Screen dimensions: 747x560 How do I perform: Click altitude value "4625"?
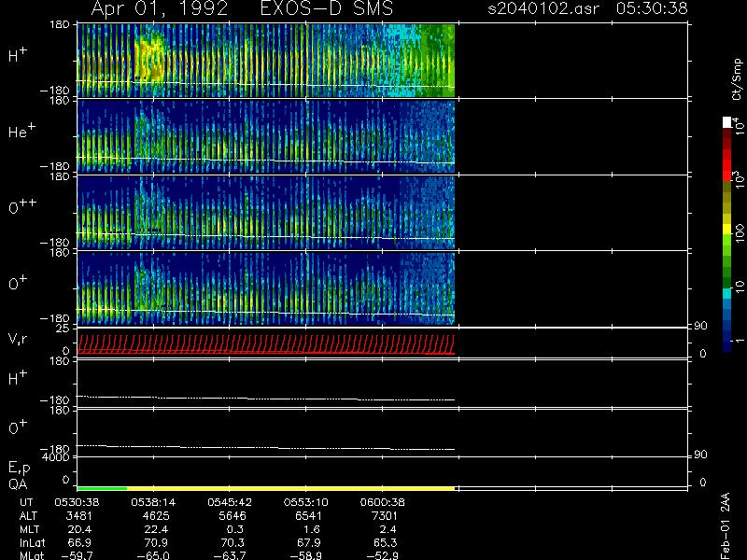[156, 516]
